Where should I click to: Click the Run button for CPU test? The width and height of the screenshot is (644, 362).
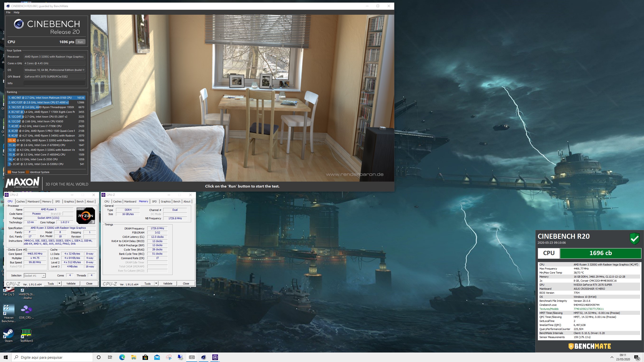click(x=80, y=42)
